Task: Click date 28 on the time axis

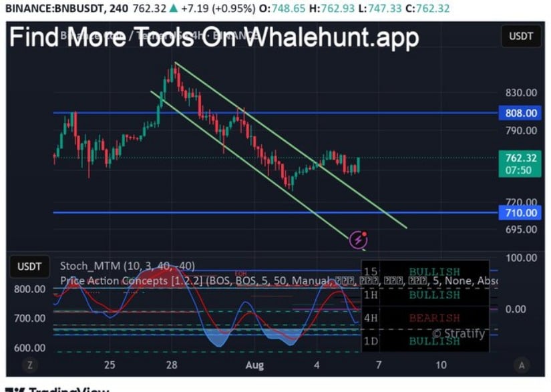Action: (x=172, y=365)
